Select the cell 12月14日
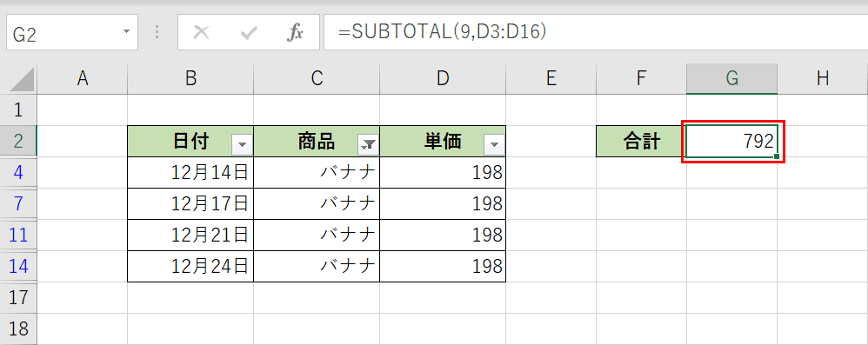Screen dimensions: 868x345 coord(190,173)
